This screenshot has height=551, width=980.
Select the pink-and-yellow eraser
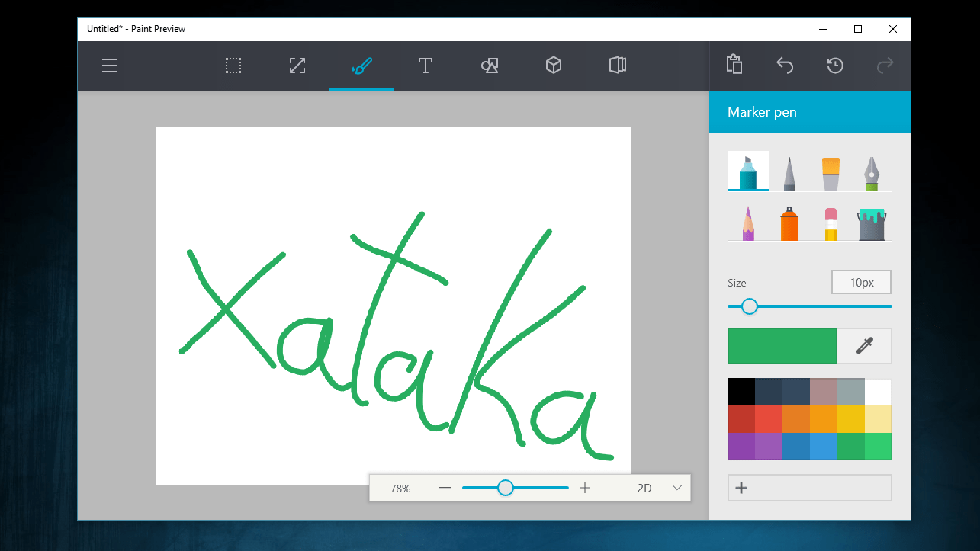(831, 224)
